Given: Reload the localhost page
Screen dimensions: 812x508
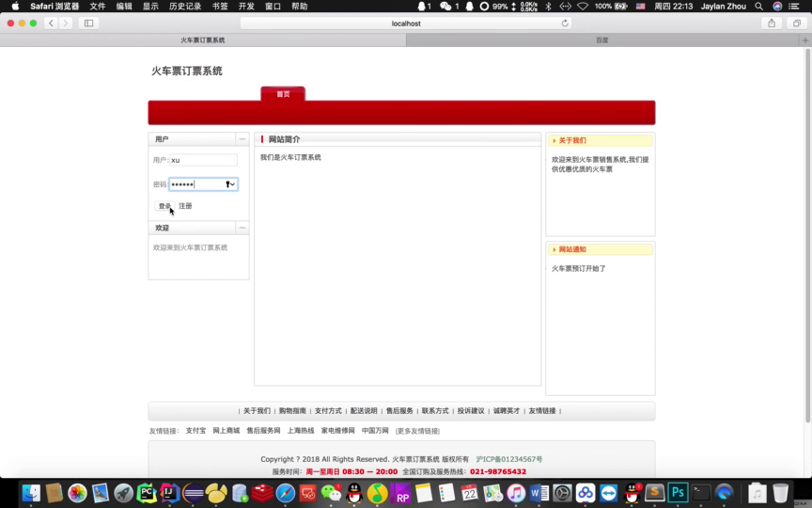Looking at the screenshot, I should 565,23.
